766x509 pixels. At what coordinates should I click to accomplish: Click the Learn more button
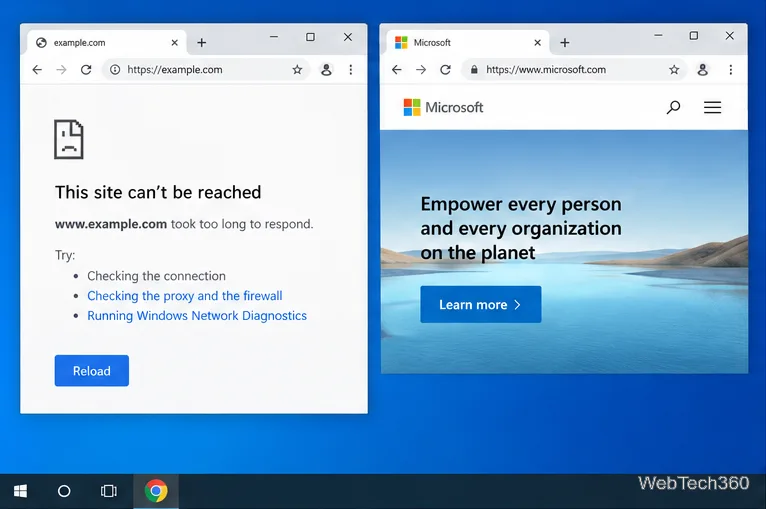(481, 304)
